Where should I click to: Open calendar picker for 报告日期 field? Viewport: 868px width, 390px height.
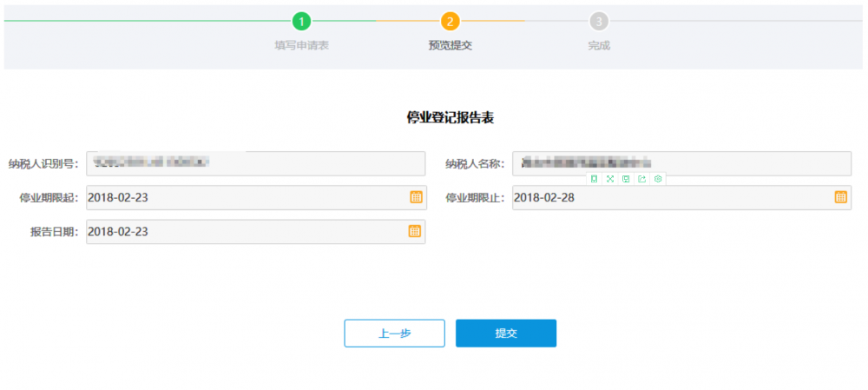coord(415,231)
